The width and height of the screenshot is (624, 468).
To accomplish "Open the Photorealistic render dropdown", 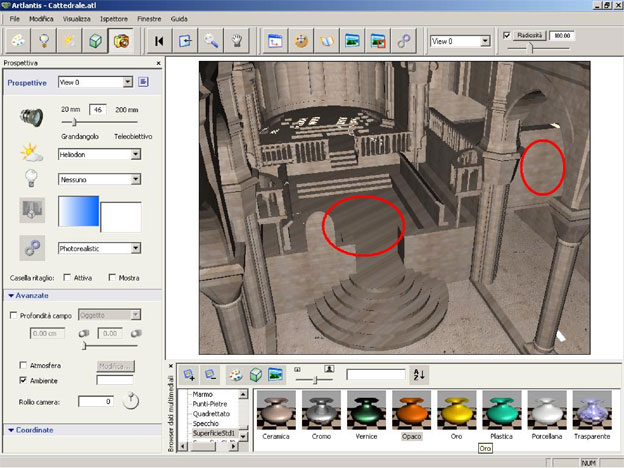I will pyautogui.click(x=136, y=248).
